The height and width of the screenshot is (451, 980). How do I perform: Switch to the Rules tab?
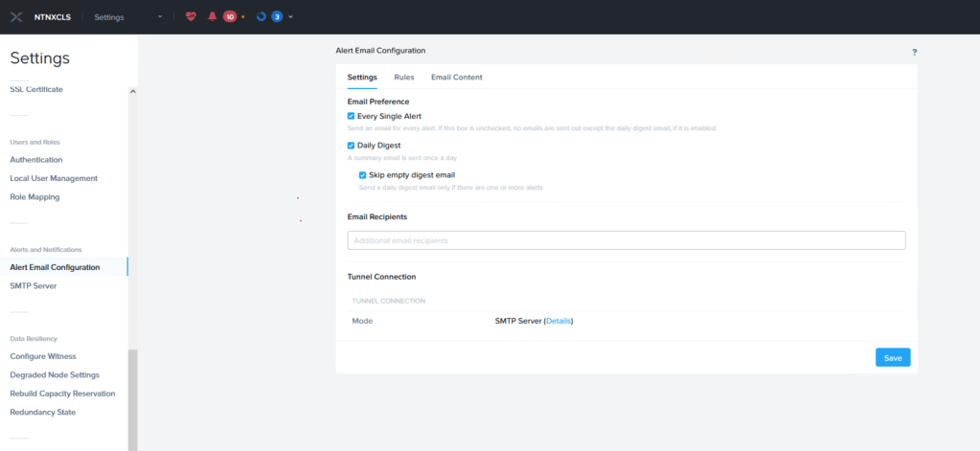(403, 77)
